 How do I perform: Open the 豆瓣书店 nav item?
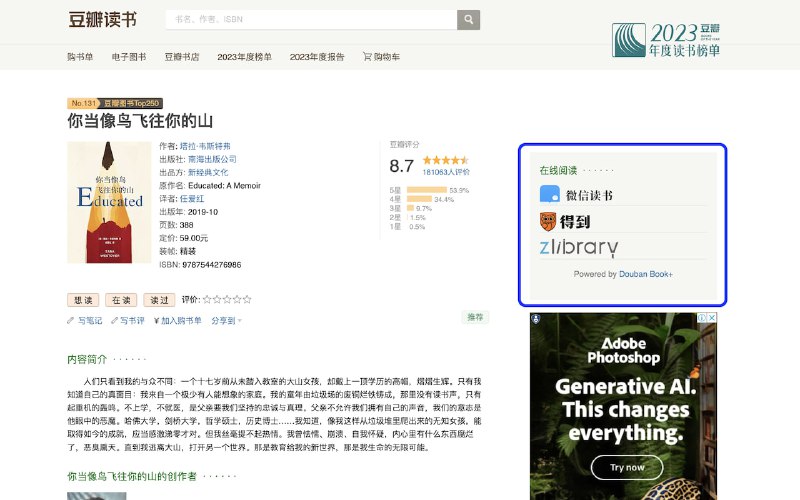coord(182,57)
